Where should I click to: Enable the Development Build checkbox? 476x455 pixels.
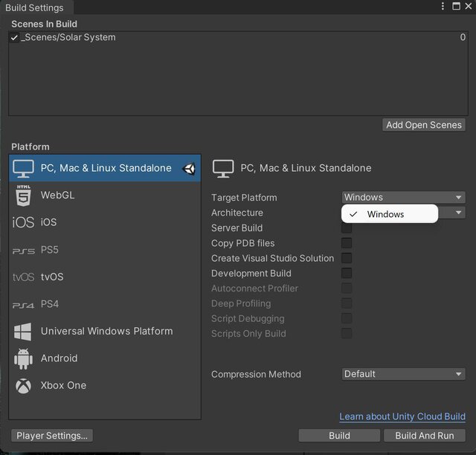347,273
